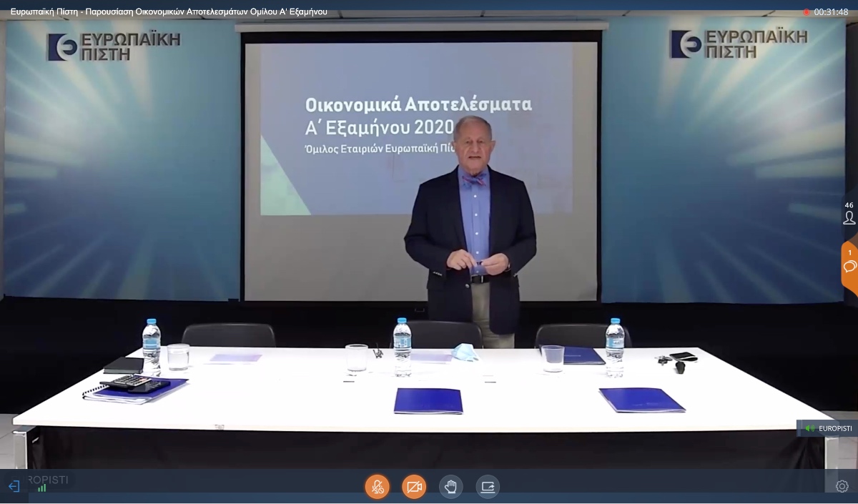Mute the EUROPISTI audio speaker icon
The image size is (858, 504).
pyautogui.click(x=809, y=428)
